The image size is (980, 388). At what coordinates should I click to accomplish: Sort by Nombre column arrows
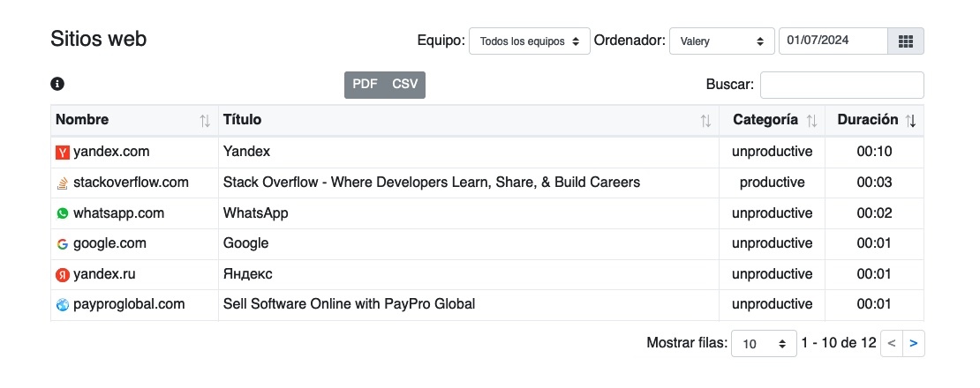pos(205,121)
